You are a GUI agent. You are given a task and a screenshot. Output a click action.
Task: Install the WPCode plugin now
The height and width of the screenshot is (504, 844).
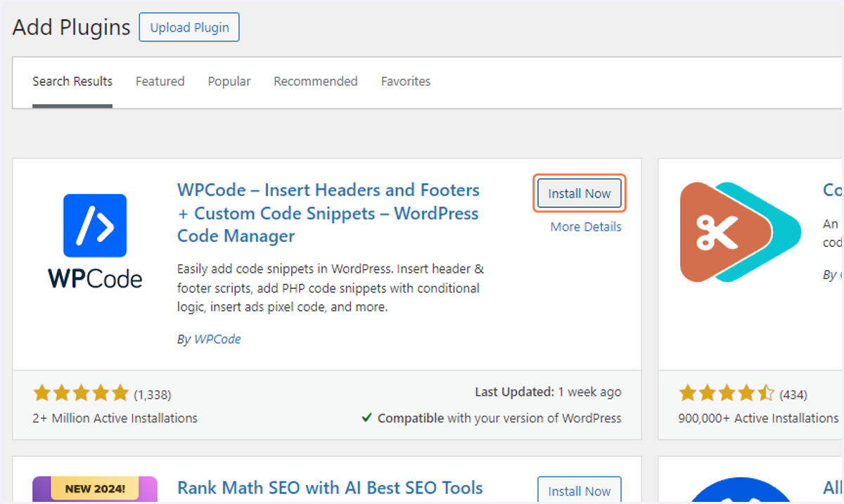[580, 193]
